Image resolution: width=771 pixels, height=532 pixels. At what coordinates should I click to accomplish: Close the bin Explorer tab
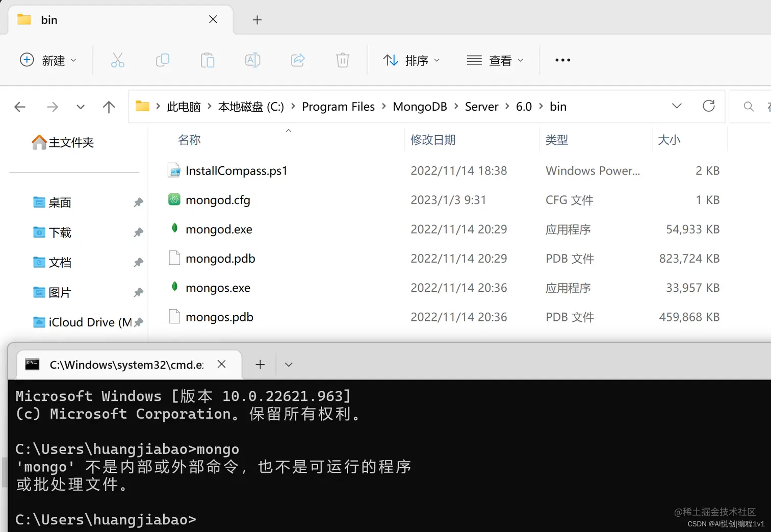(213, 19)
